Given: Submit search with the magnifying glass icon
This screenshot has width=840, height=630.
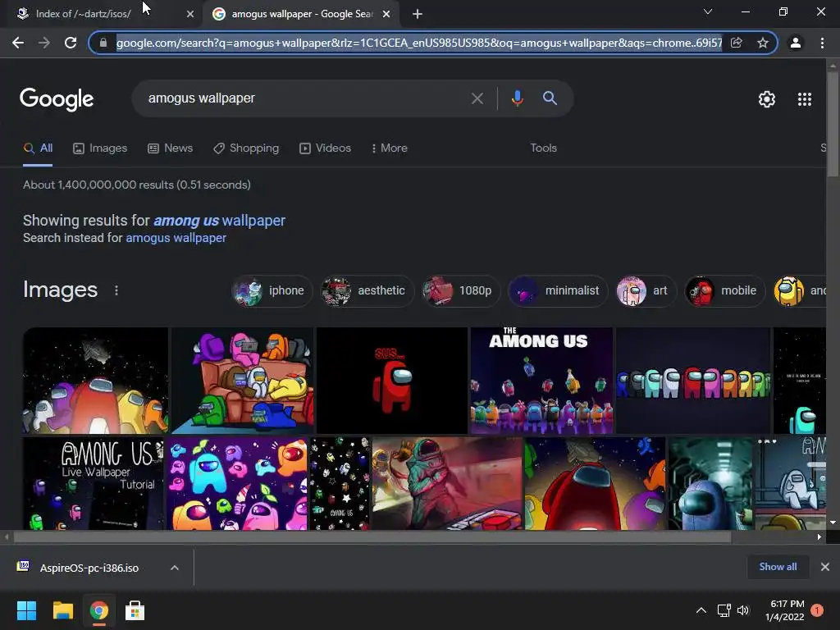Looking at the screenshot, I should point(550,98).
